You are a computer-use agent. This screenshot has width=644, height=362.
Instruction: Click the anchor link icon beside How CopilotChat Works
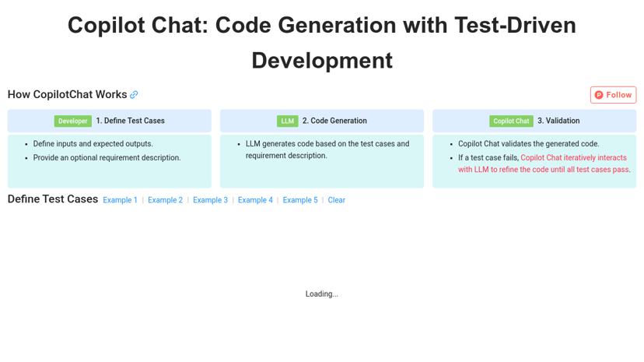point(134,94)
